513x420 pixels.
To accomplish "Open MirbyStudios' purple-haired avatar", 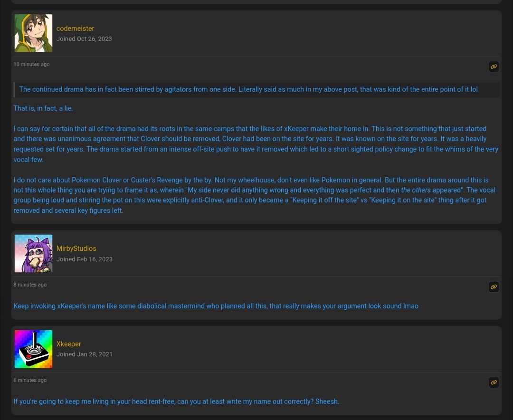I will 33,253.
